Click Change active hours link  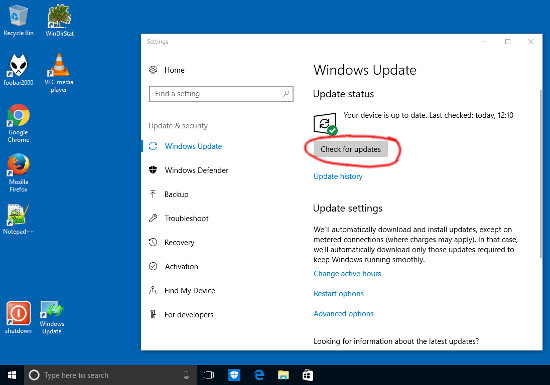coord(347,273)
